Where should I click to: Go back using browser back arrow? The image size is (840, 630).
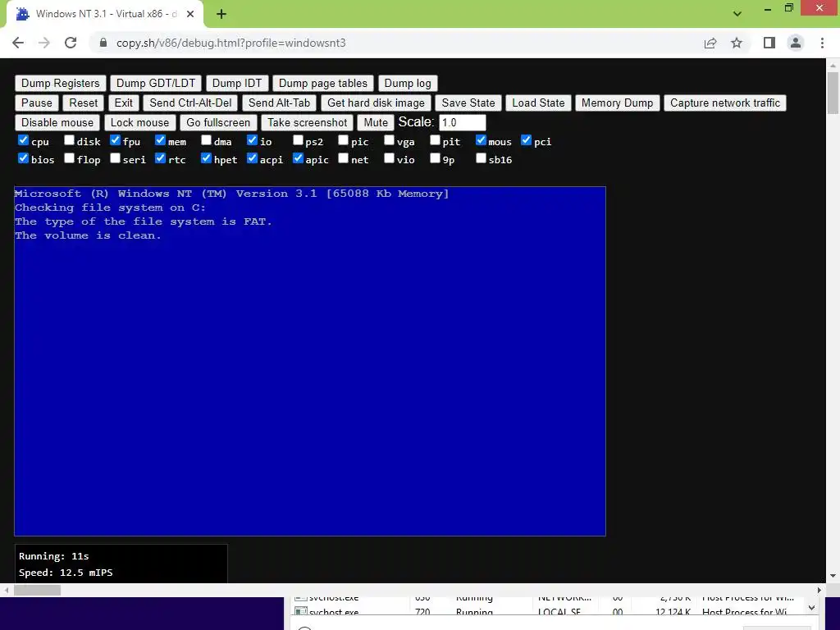(x=18, y=43)
